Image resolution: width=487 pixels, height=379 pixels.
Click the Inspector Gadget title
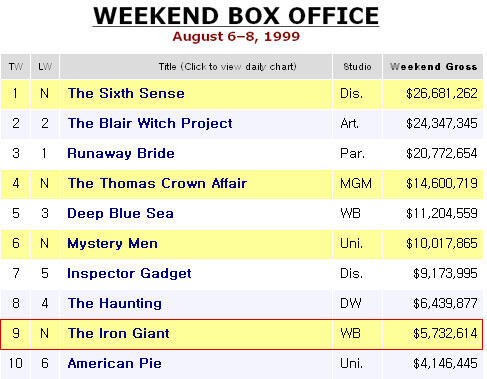coord(129,273)
